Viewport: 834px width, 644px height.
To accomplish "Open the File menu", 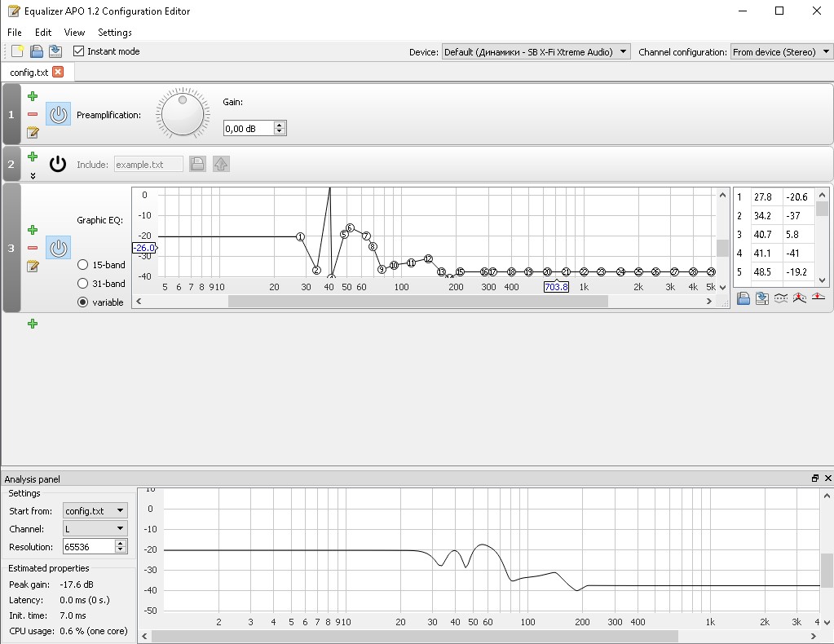I will [x=15, y=33].
